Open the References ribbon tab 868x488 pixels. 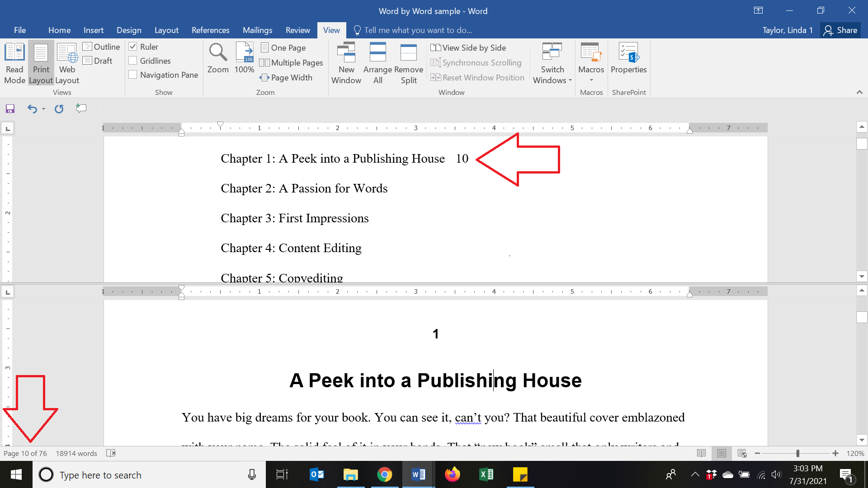(210, 30)
